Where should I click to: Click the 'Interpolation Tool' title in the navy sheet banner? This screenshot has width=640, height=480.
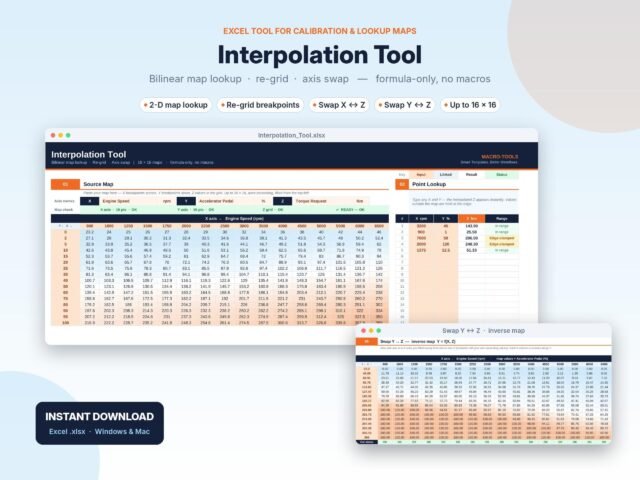pos(89,155)
